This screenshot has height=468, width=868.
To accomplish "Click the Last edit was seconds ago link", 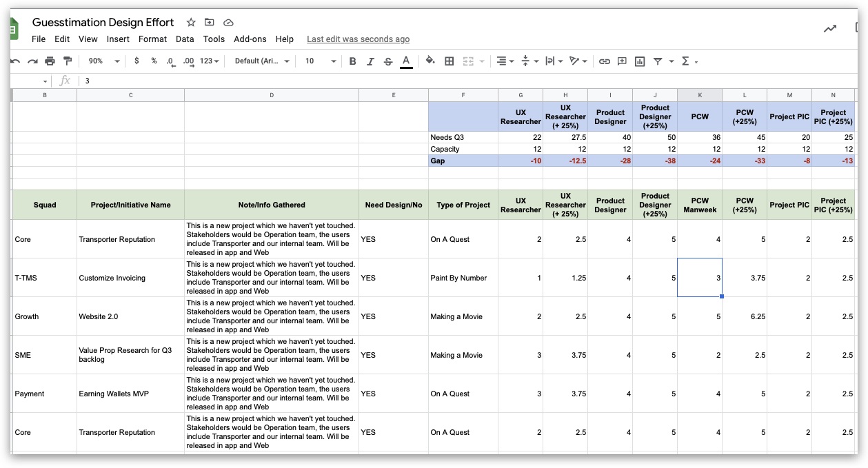I will tap(359, 39).
